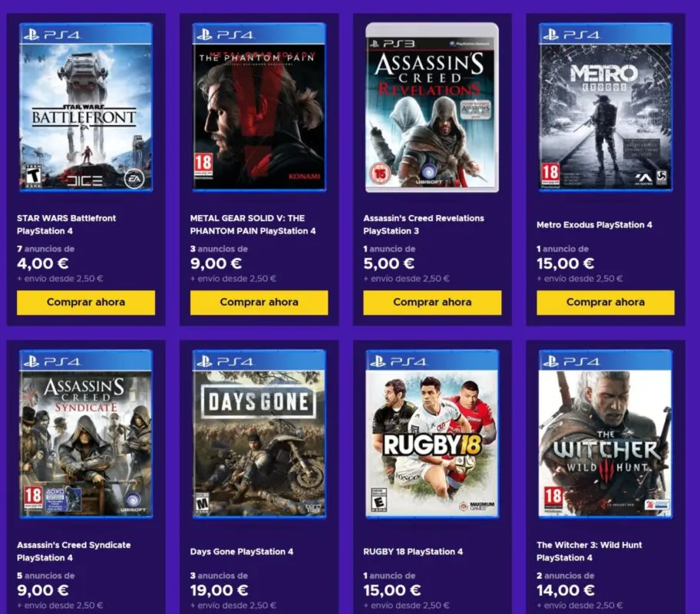Screen dimensions: 700x614
Task: Buy Assassin's Creed Revelations via Comprar ahora
Action: (x=432, y=302)
